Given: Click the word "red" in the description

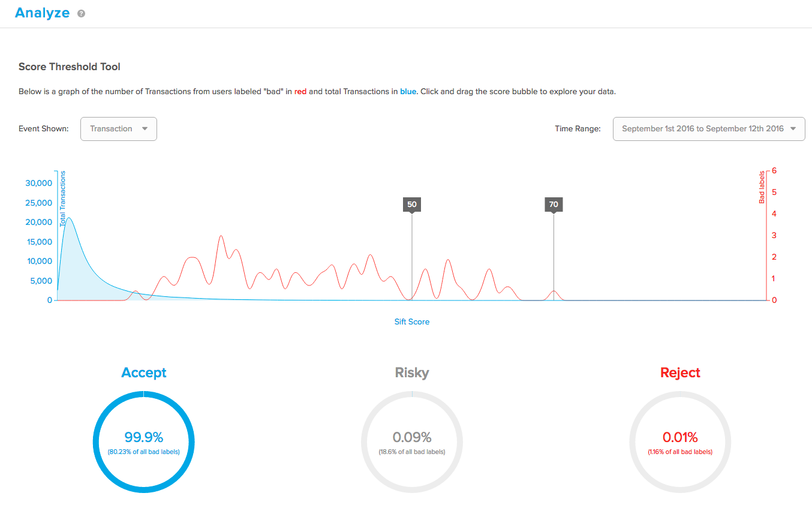Looking at the screenshot, I should (x=300, y=92).
